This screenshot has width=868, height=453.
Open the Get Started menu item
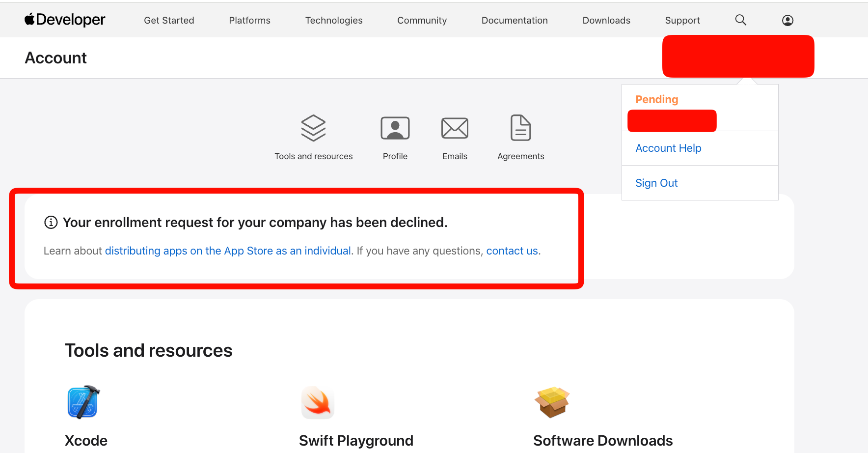click(169, 20)
